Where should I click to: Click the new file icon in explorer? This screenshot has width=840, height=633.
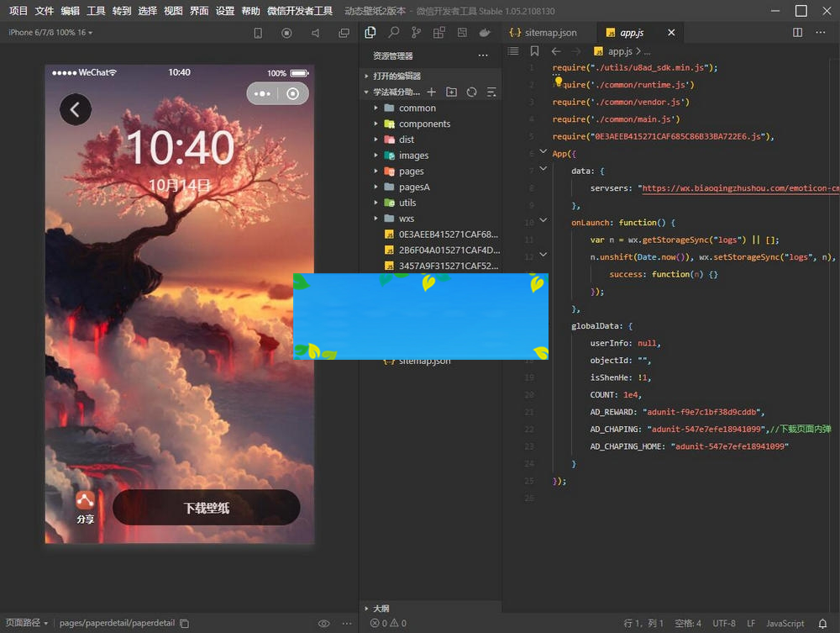tap(432, 92)
